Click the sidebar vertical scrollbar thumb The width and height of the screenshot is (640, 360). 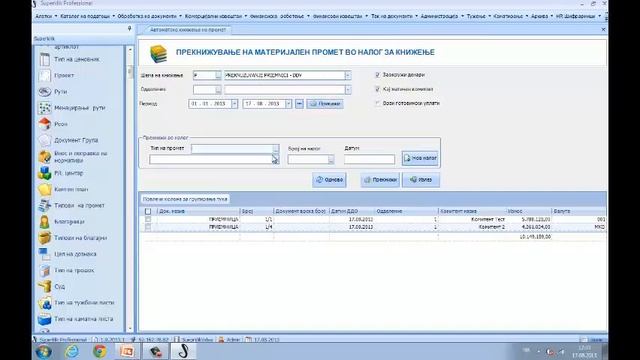tap(130, 71)
